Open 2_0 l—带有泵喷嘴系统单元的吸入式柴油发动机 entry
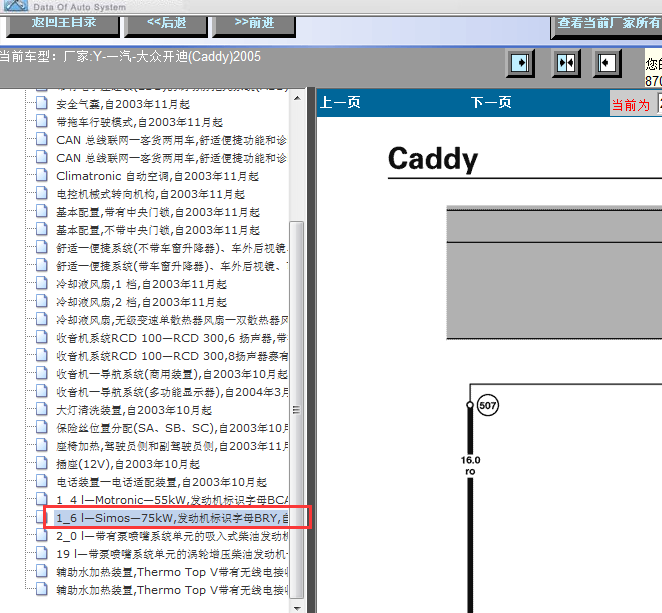 point(172,536)
